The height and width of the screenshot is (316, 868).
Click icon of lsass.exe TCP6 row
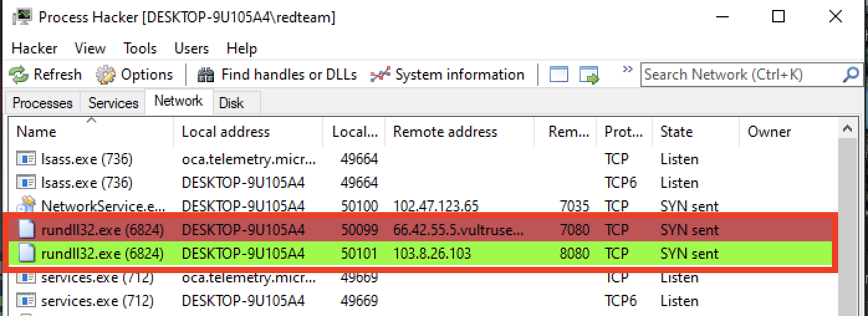click(26, 183)
